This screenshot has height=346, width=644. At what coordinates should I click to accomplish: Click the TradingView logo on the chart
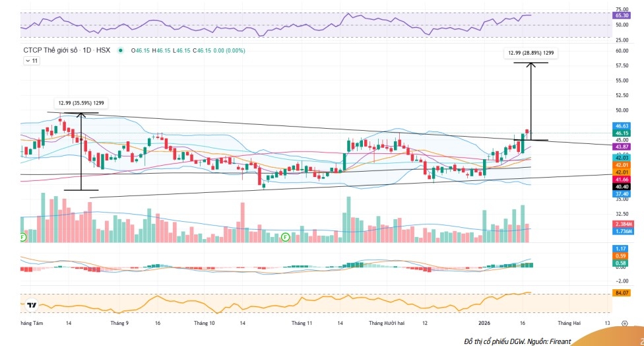tap(31, 305)
